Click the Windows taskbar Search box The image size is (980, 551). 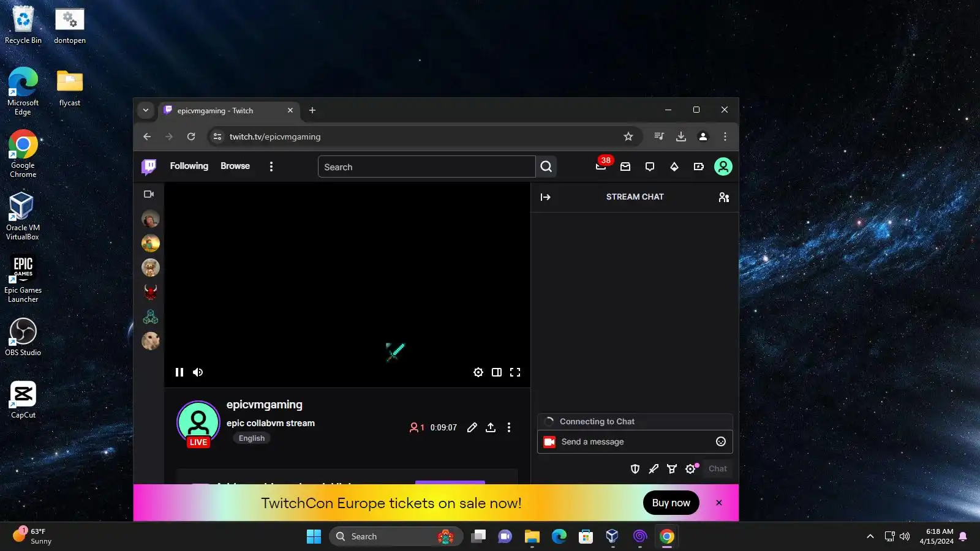[x=396, y=537]
